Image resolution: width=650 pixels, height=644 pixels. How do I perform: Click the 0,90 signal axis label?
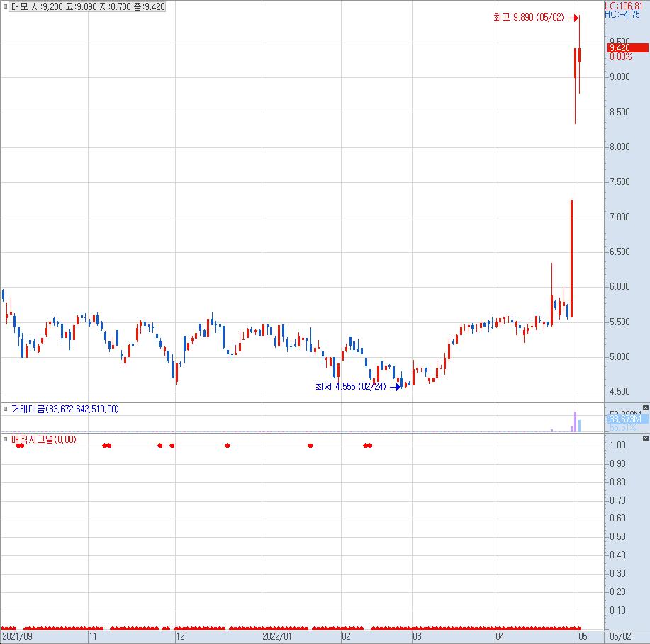pyautogui.click(x=617, y=464)
